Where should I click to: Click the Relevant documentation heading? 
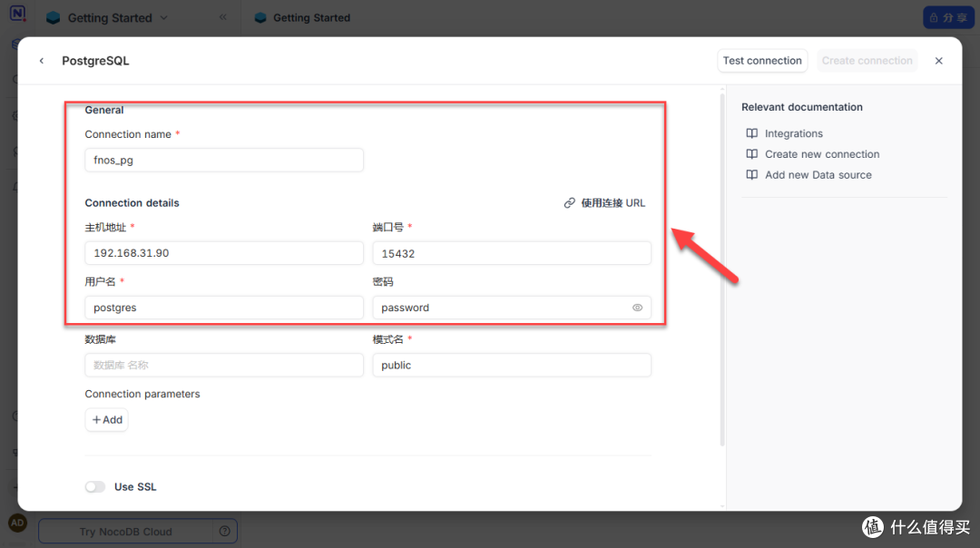[x=802, y=107]
